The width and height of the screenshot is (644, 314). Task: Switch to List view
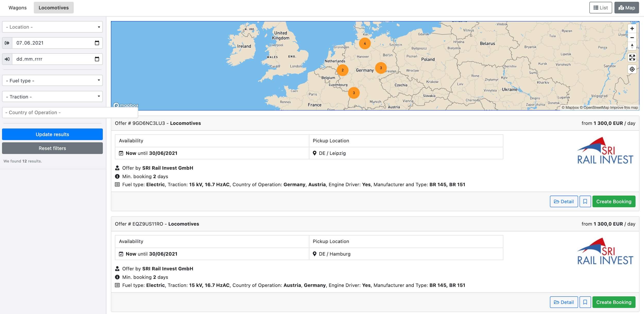(600, 8)
